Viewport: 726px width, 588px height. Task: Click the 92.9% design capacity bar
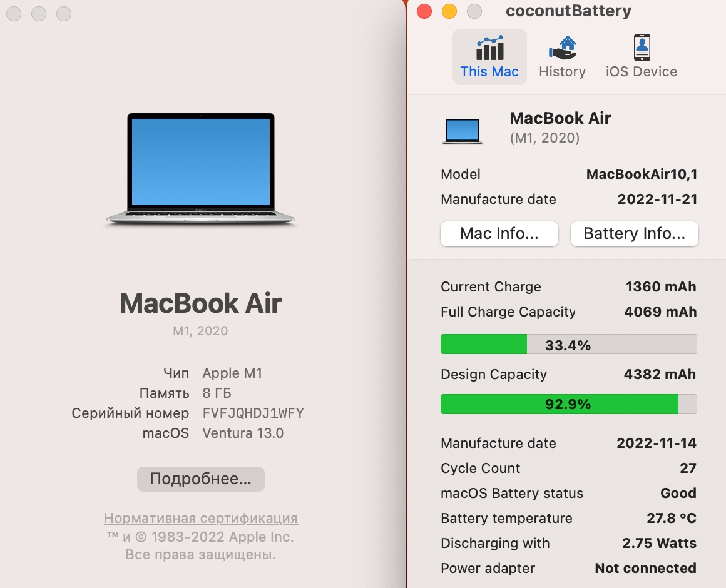pos(568,404)
